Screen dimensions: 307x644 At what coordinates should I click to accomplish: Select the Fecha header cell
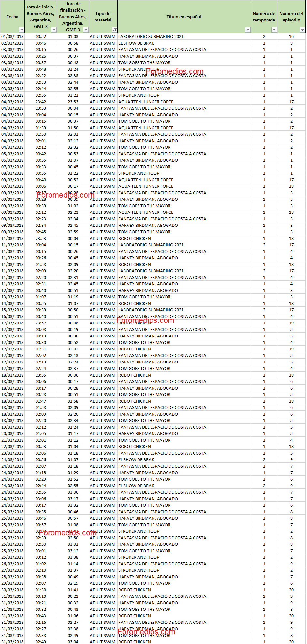click(12, 17)
